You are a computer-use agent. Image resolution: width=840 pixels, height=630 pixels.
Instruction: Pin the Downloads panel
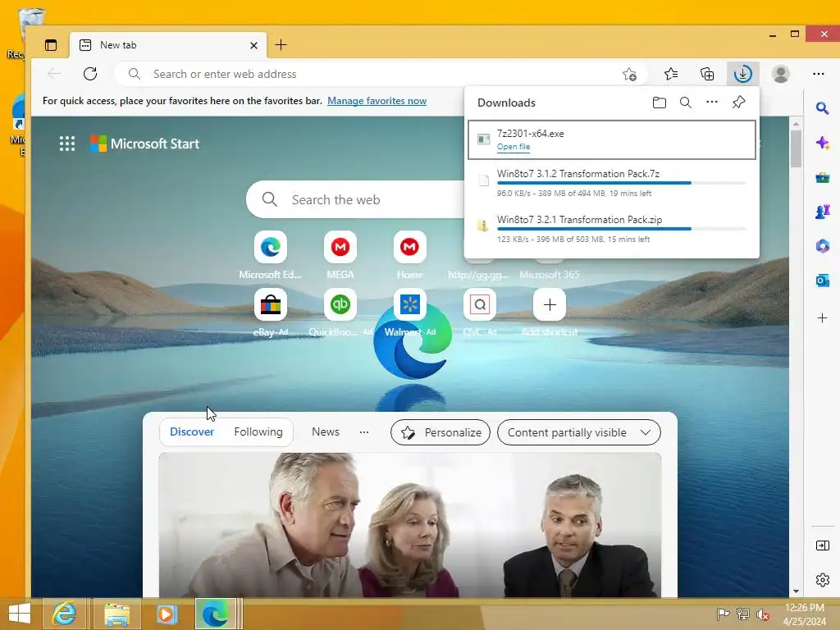point(738,103)
